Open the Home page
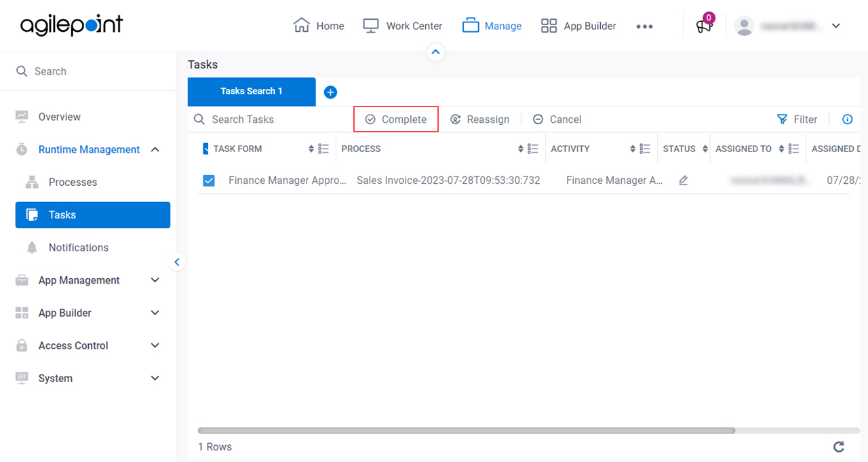Screen dimensions: 868x462 point(319,26)
